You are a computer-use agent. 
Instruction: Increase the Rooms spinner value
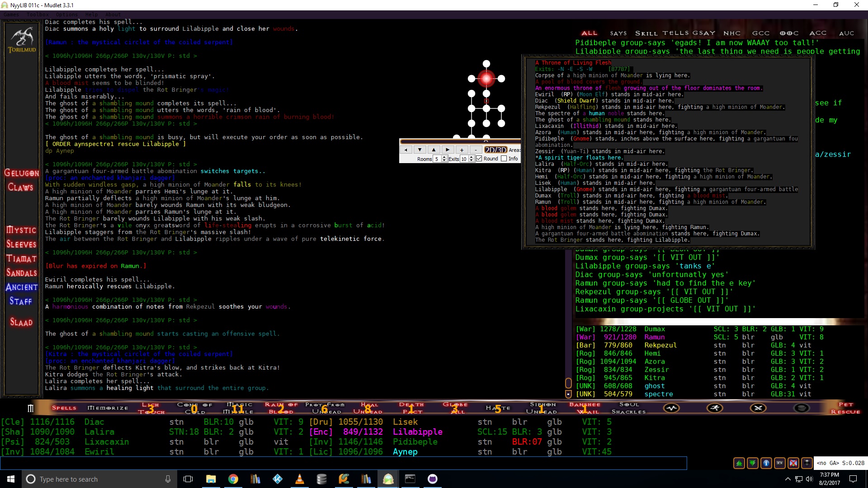(x=444, y=157)
